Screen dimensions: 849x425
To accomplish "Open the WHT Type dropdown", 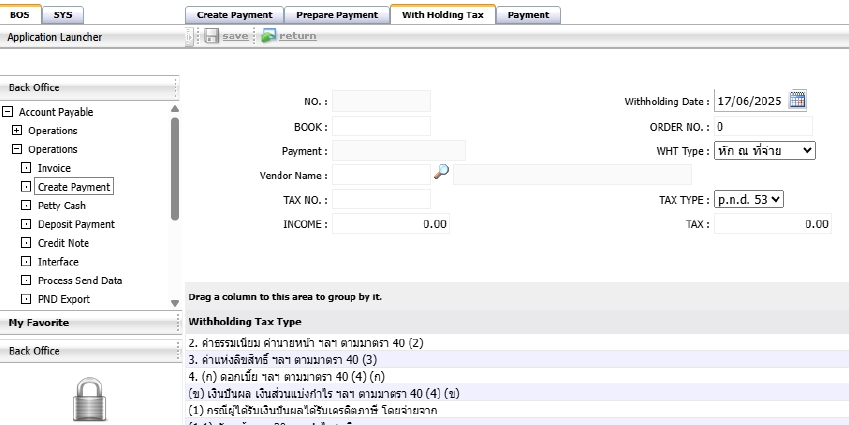I will (x=764, y=150).
